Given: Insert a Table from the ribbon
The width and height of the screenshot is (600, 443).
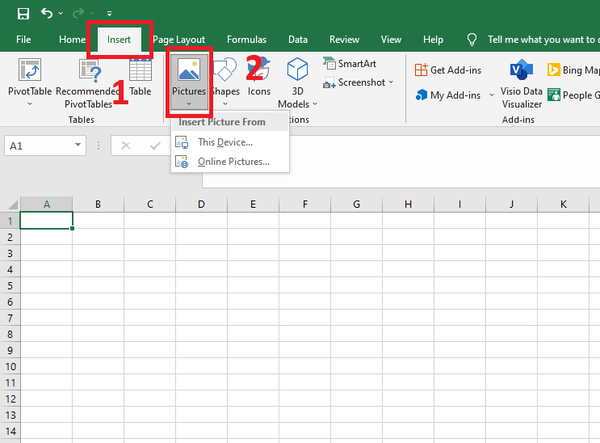Looking at the screenshot, I should tap(140, 77).
